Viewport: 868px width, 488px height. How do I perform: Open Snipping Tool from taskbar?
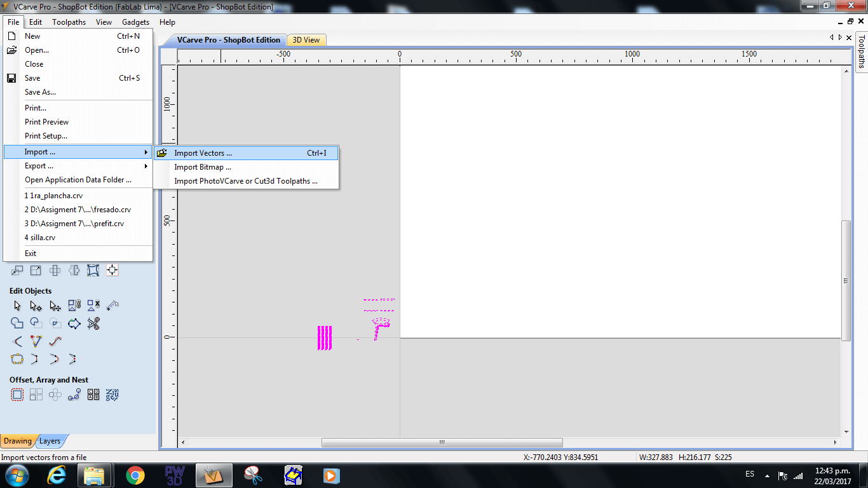click(253, 475)
